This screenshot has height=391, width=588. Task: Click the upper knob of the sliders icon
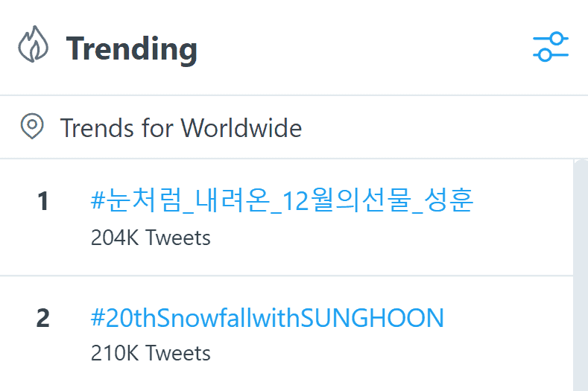[557, 39]
